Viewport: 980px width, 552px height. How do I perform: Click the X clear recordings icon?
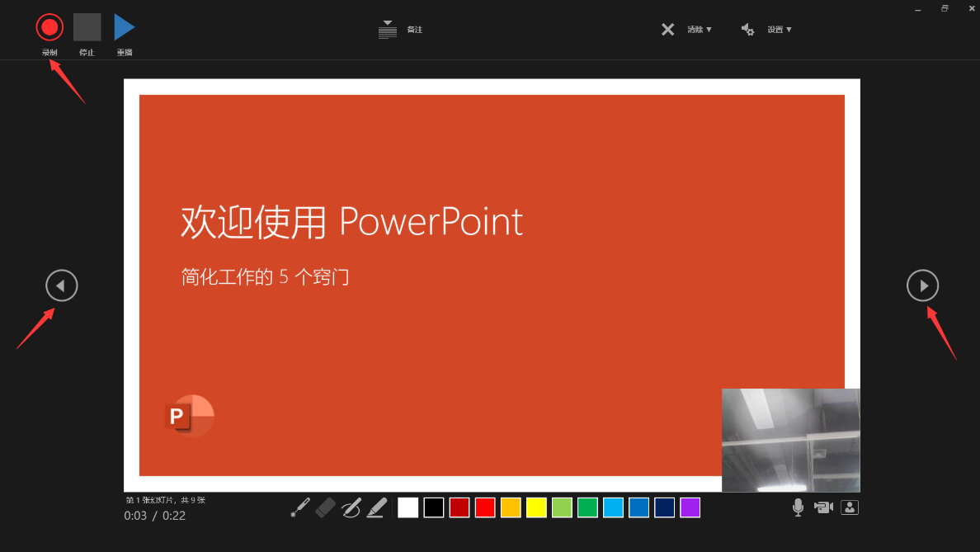pyautogui.click(x=667, y=30)
